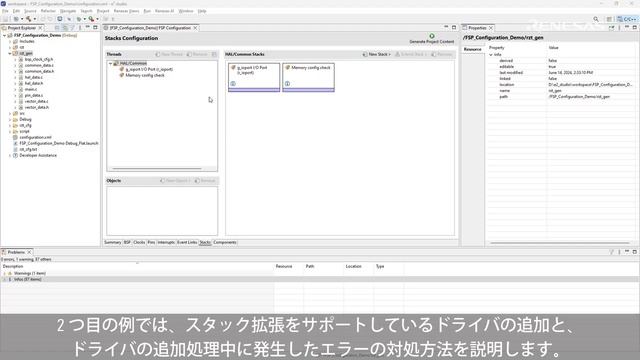Open the Edit menu
640x360 pixels.
pos(16,11)
